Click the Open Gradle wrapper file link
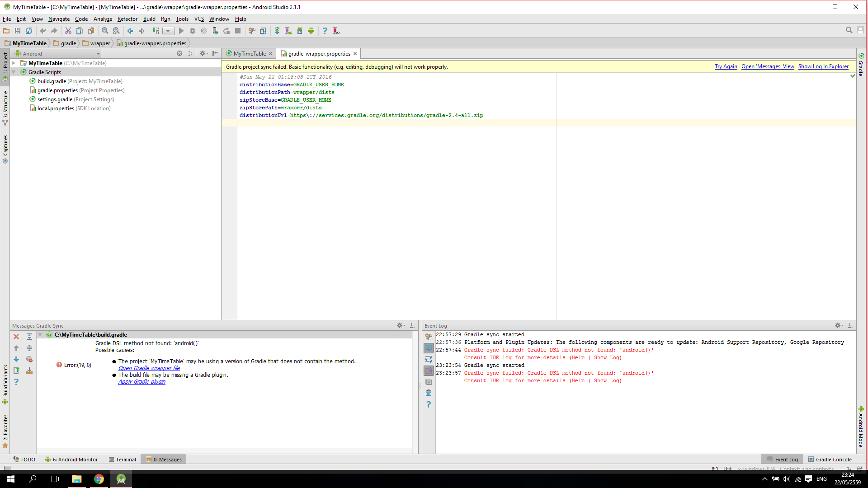Viewport: 868px width, 488px height. point(148,368)
